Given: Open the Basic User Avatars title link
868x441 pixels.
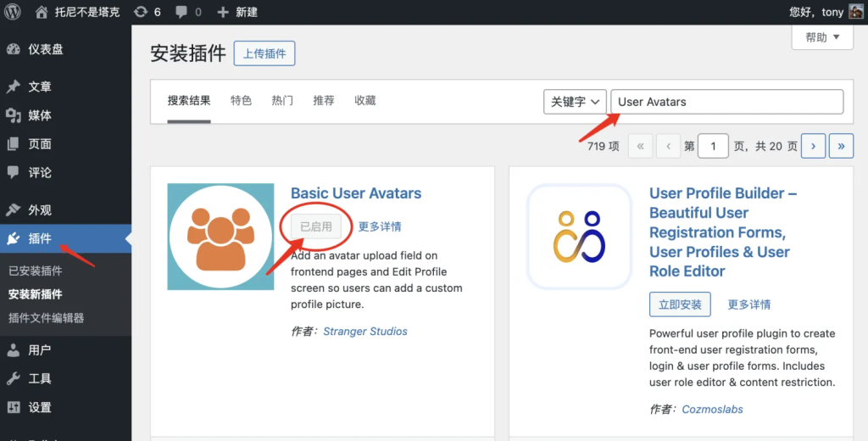Looking at the screenshot, I should tap(356, 193).
